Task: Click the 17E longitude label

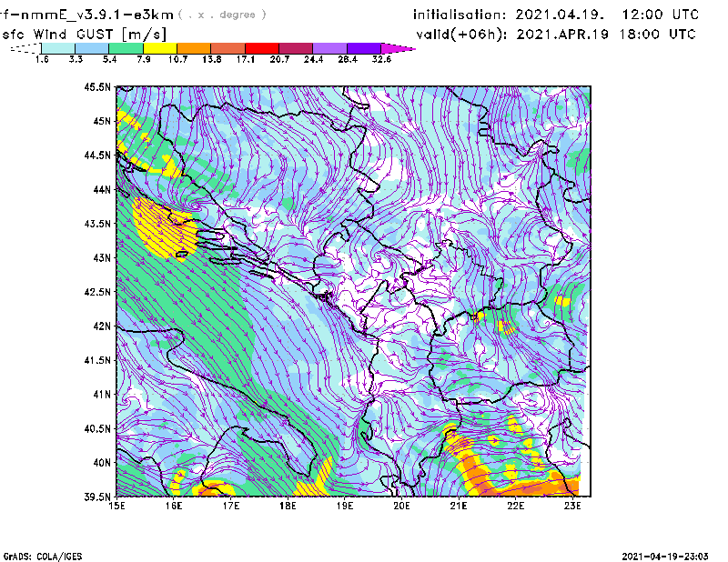Action: tap(231, 506)
